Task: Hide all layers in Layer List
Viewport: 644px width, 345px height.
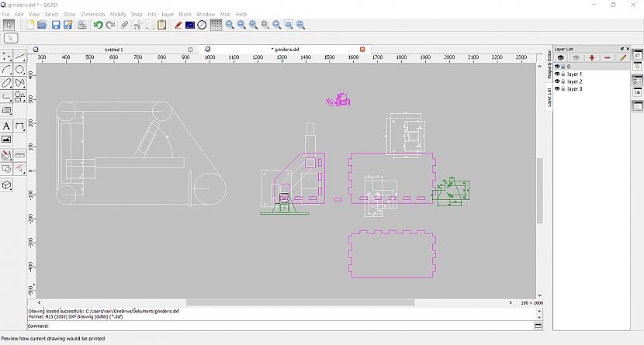Action: click(576, 58)
